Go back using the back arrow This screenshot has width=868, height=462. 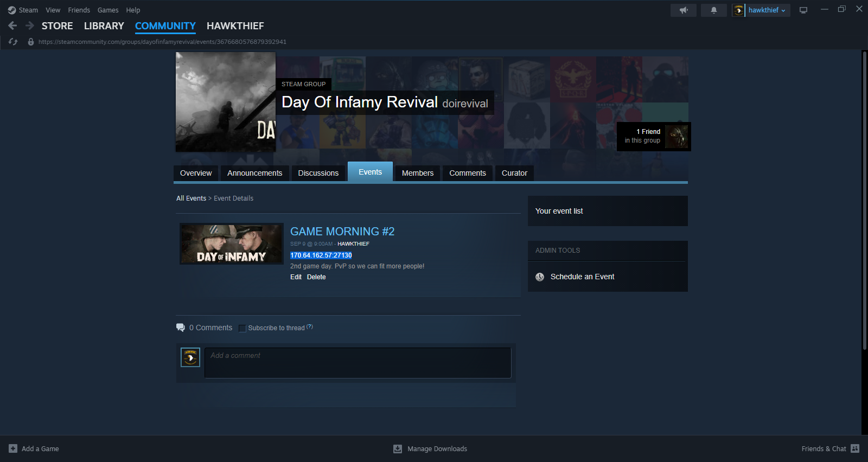pyautogui.click(x=12, y=25)
